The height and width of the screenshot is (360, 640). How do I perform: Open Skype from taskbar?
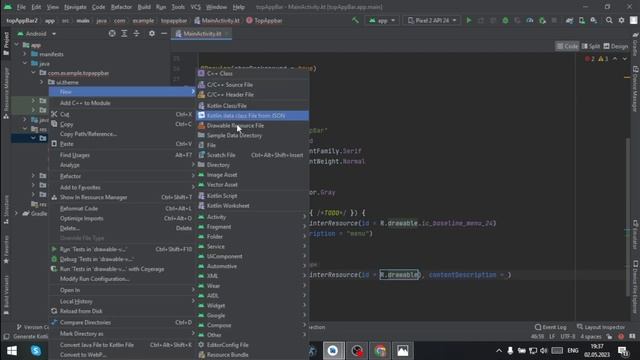coord(36,351)
